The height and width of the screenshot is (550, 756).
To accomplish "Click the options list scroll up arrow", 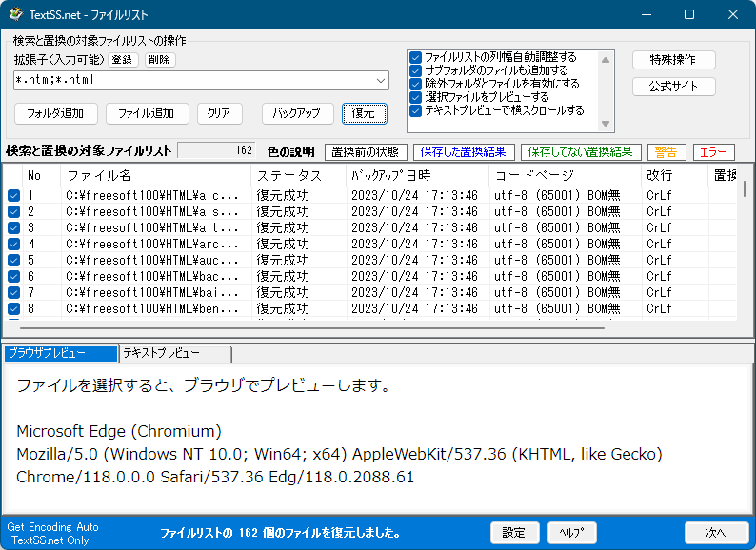I will (x=606, y=60).
